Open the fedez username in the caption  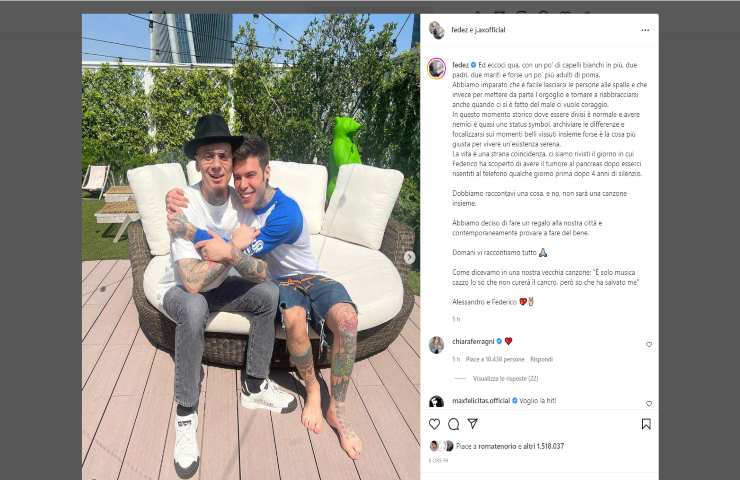click(460, 65)
